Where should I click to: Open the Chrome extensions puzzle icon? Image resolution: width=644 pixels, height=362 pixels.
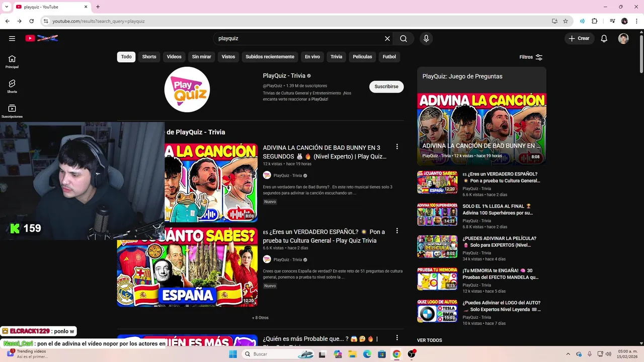point(595,21)
